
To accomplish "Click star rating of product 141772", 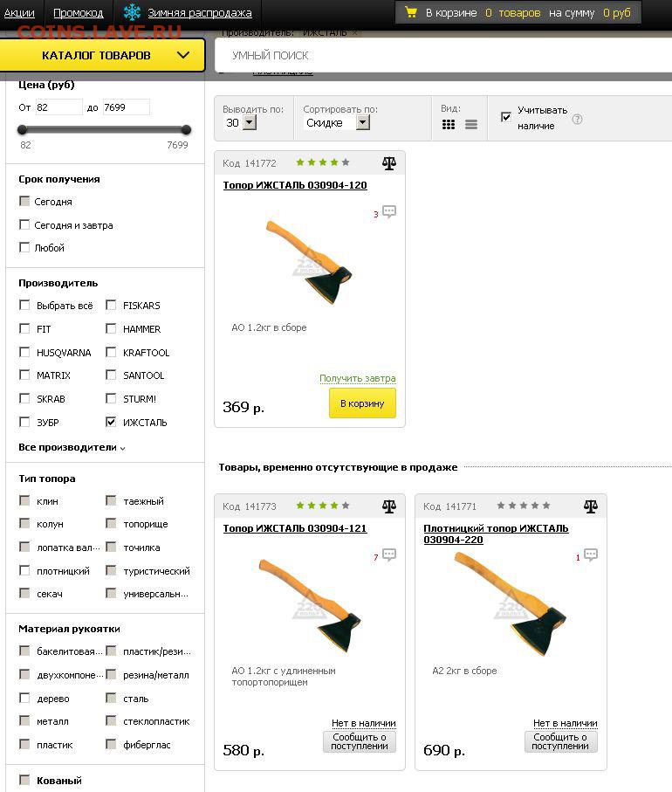I will tap(323, 162).
